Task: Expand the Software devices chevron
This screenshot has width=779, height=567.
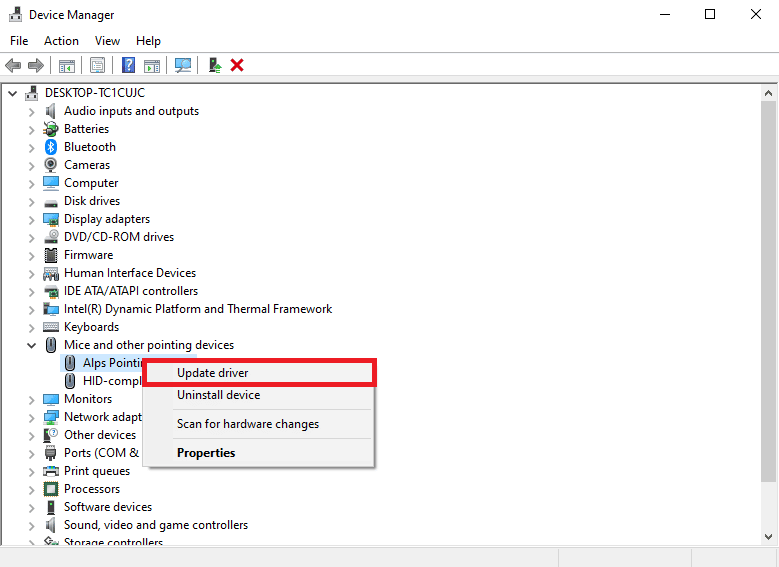Action: [32, 507]
